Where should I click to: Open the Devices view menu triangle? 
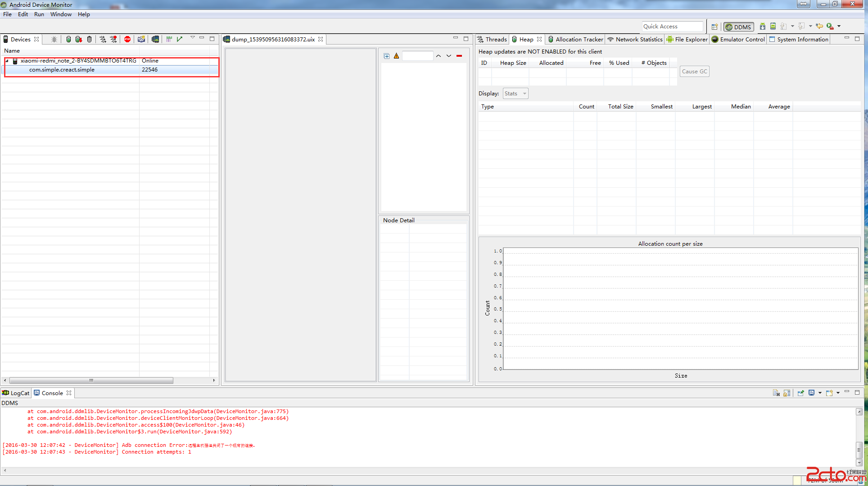click(193, 38)
